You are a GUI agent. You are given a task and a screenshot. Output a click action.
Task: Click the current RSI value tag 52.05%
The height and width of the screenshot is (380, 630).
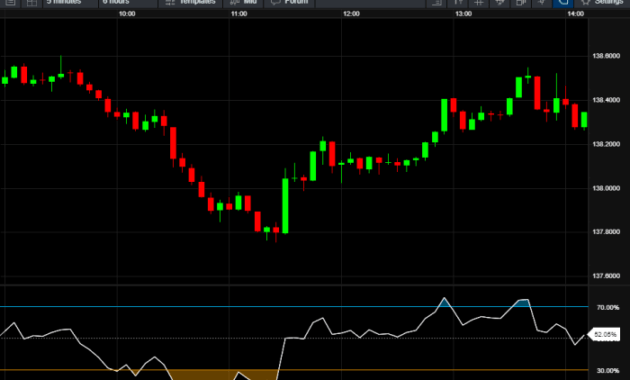click(x=604, y=335)
